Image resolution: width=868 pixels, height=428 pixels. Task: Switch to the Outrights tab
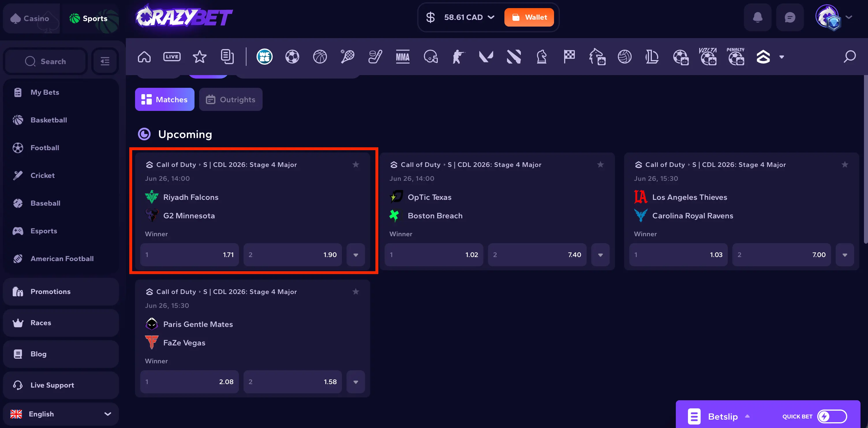pyautogui.click(x=231, y=100)
